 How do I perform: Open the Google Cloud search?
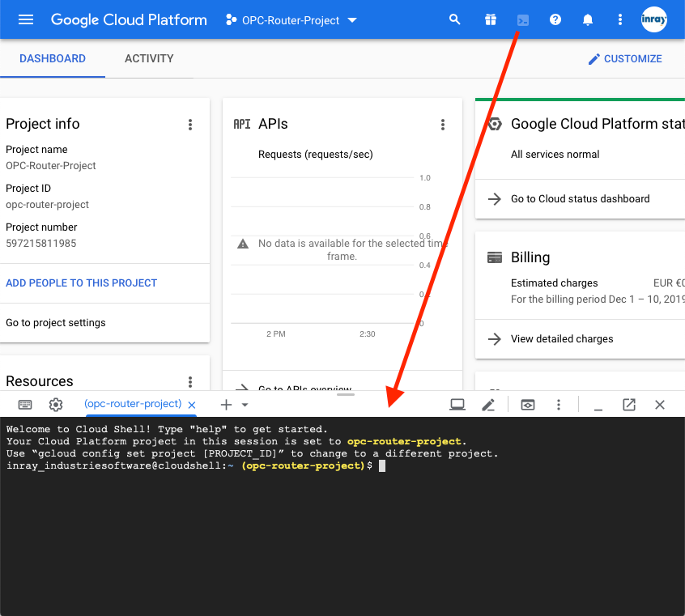point(454,19)
